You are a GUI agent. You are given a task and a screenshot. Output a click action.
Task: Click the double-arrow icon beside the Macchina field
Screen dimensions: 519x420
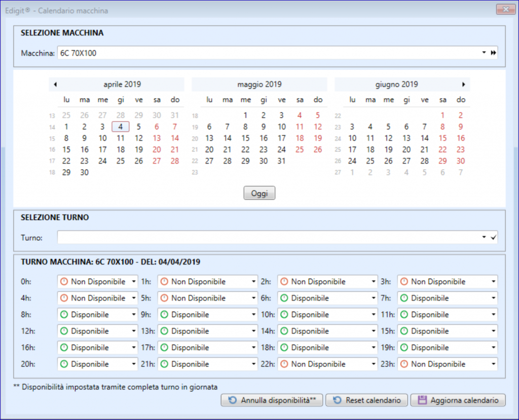[x=493, y=52]
